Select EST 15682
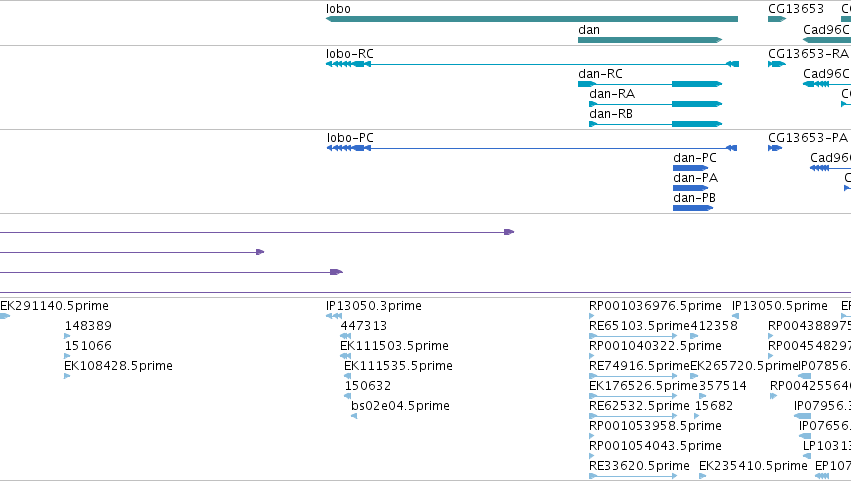The width and height of the screenshot is (851, 481). pos(714,406)
